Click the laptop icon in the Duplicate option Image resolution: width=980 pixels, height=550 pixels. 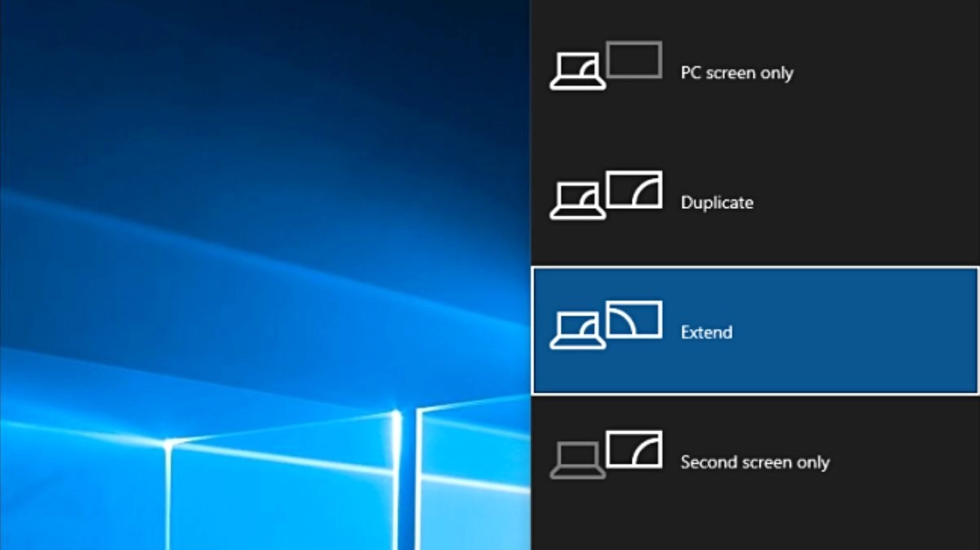[577, 202]
